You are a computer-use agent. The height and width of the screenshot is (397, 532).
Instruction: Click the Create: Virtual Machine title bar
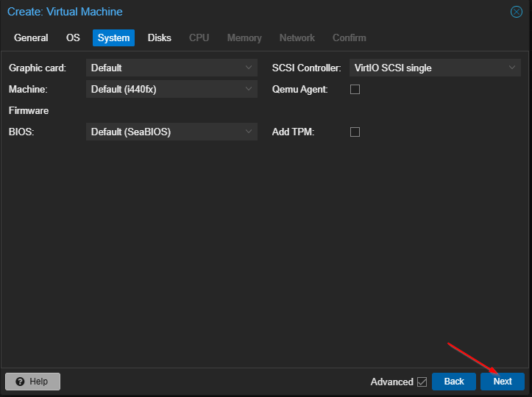221,12
